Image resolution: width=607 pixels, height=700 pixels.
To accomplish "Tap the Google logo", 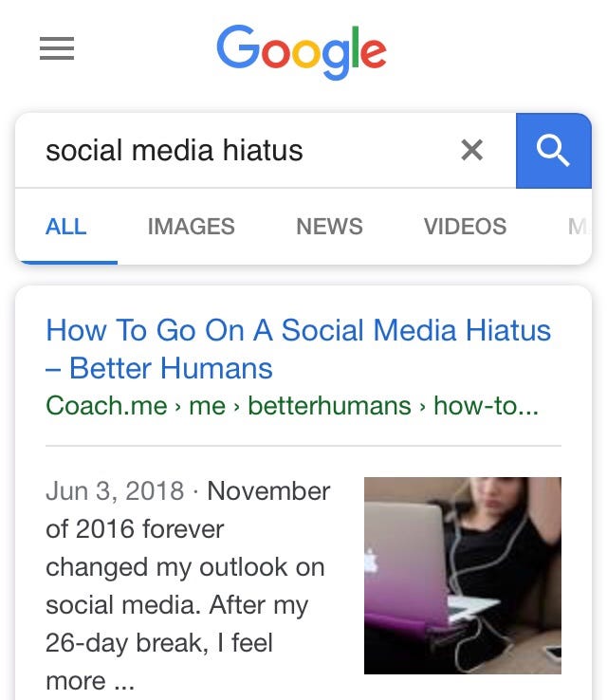I will (302, 52).
